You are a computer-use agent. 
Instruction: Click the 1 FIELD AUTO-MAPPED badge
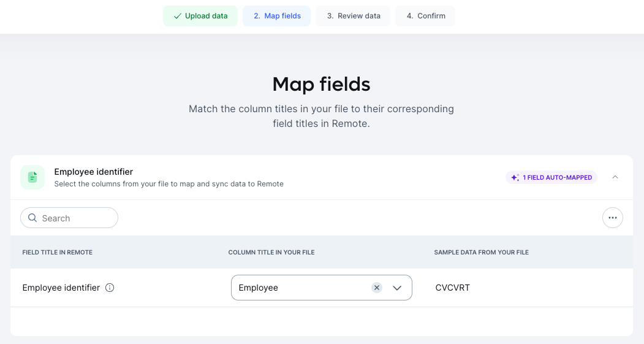551,178
